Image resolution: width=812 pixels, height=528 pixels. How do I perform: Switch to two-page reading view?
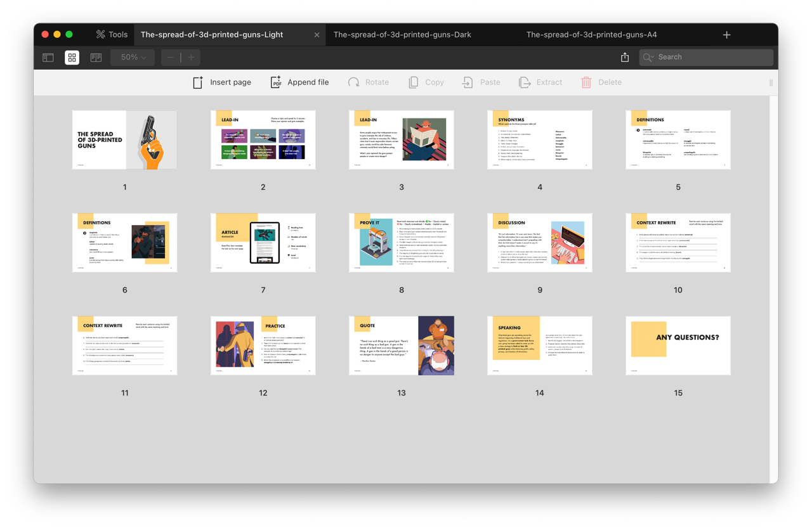pos(96,58)
